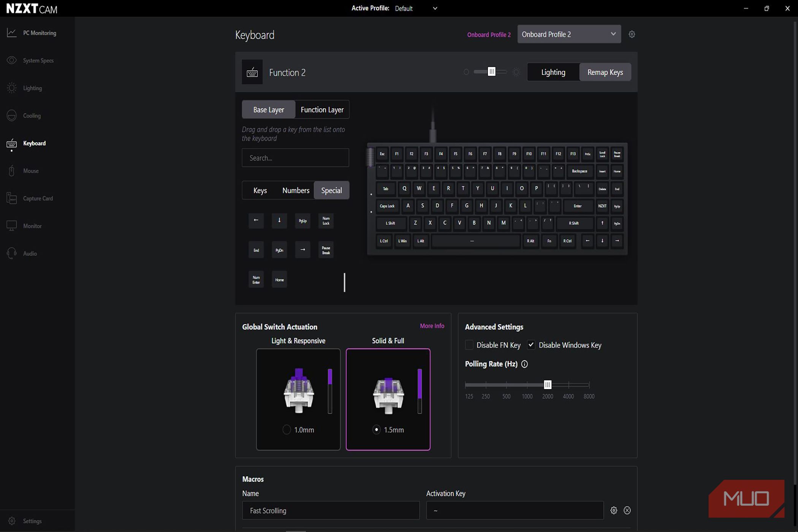Viewport: 798px width, 532px height.
Task: Click the spacebar on the keyboard diagram
Action: (475, 241)
